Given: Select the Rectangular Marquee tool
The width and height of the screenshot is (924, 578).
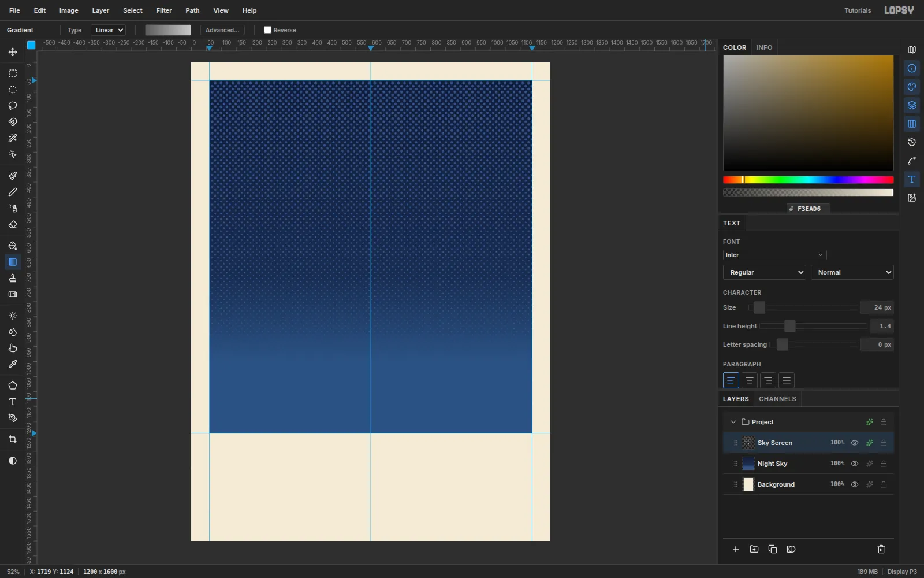Looking at the screenshot, I should pos(13,73).
